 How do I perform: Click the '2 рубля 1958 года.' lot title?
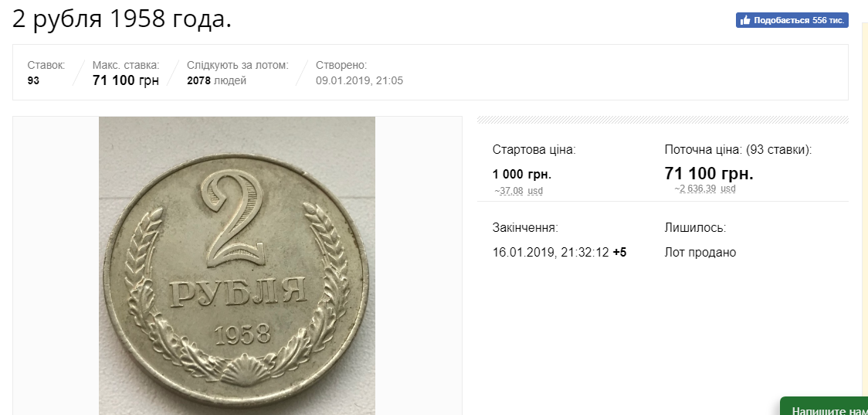click(x=122, y=20)
